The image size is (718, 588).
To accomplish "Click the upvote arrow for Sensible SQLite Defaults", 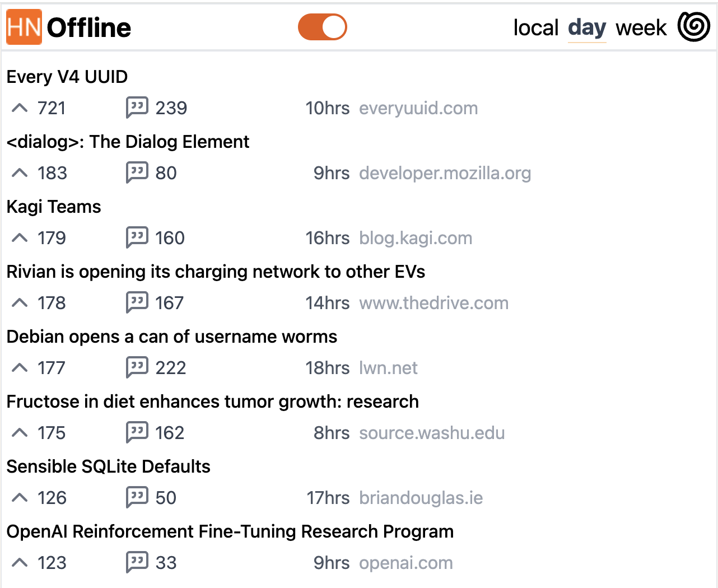I will click(19, 497).
